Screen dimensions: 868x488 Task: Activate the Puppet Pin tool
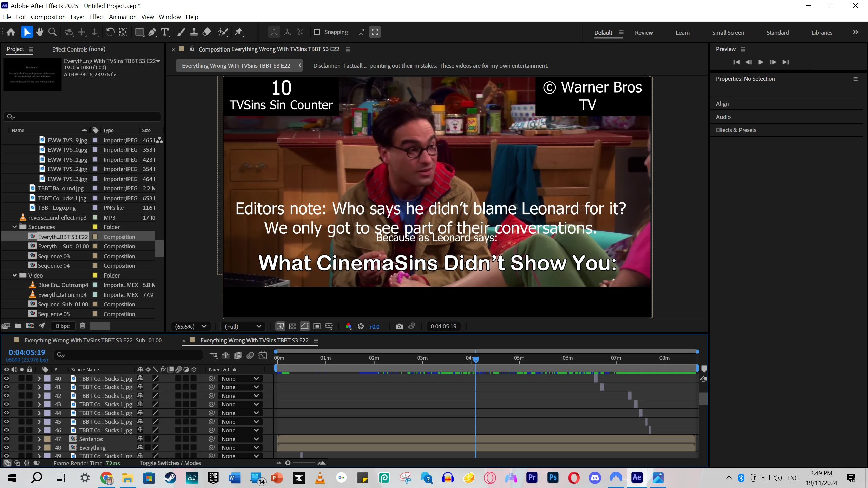pyautogui.click(x=239, y=32)
